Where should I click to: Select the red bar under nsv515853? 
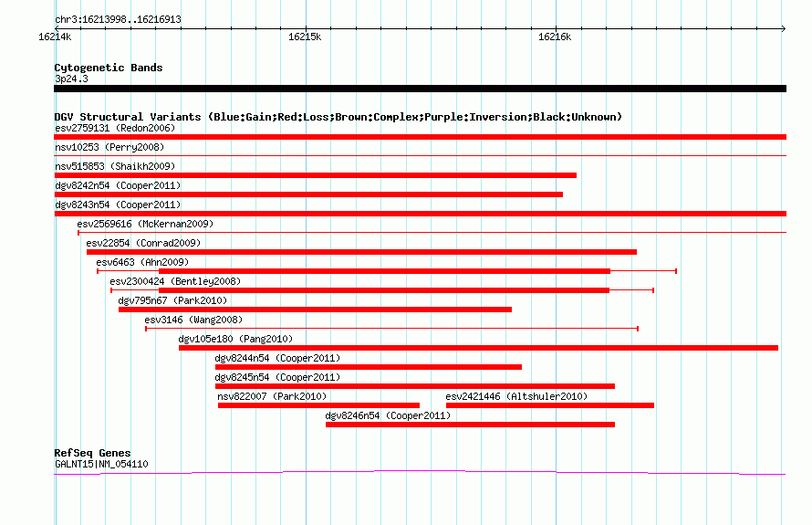tap(315, 175)
